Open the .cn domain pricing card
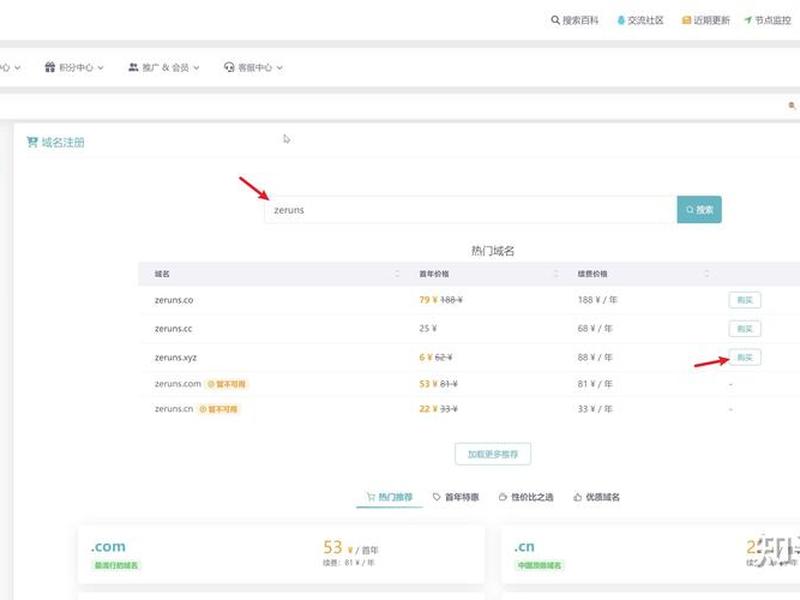 point(651,554)
